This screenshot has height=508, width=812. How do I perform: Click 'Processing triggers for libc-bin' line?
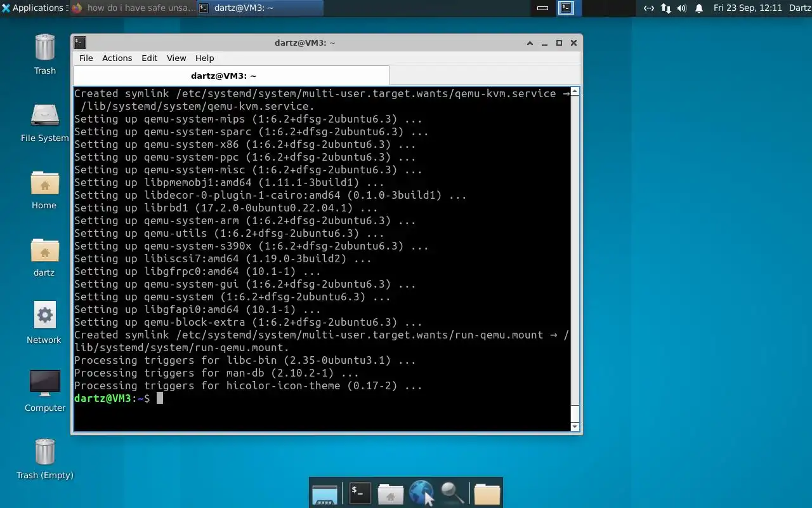coord(245,360)
